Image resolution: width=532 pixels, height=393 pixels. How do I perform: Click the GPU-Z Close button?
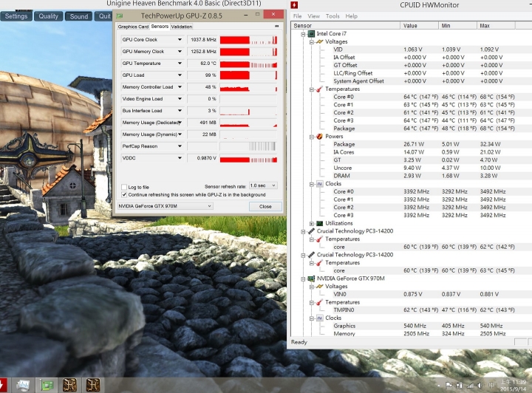pyautogui.click(x=265, y=206)
